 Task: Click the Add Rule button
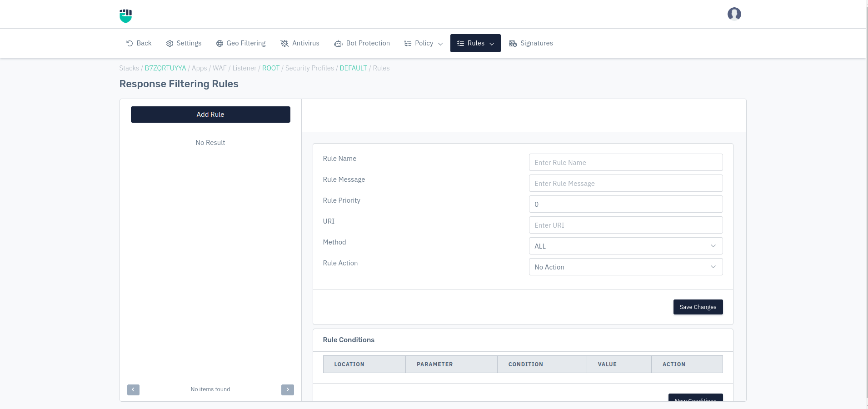coord(210,115)
